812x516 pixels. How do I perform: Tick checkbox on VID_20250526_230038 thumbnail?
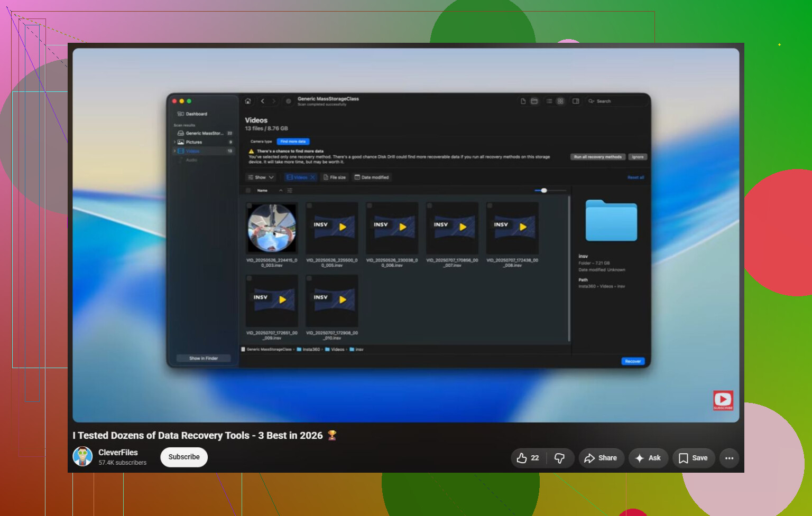coord(370,205)
